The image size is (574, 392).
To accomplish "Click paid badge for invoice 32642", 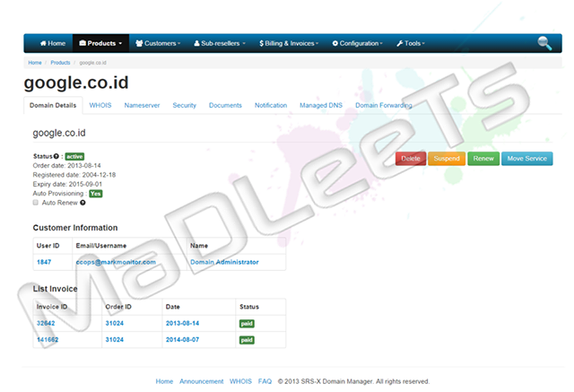I will (x=247, y=324).
